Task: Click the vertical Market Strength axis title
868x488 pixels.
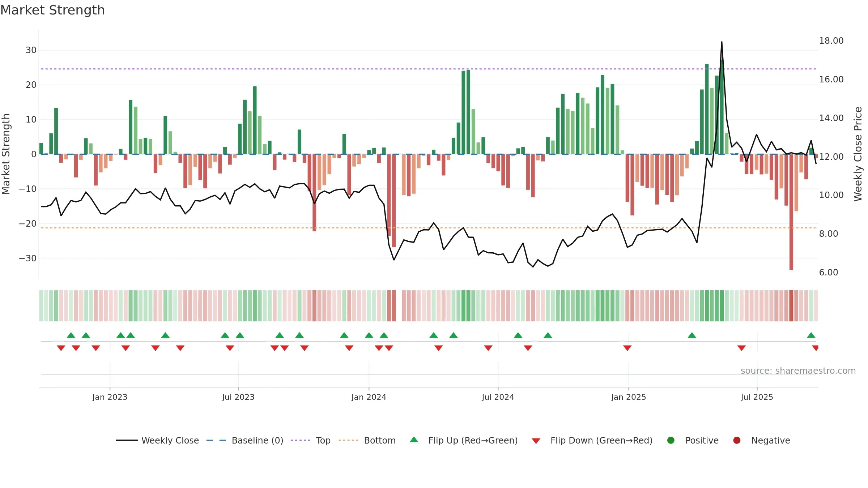Action: click(x=6, y=154)
